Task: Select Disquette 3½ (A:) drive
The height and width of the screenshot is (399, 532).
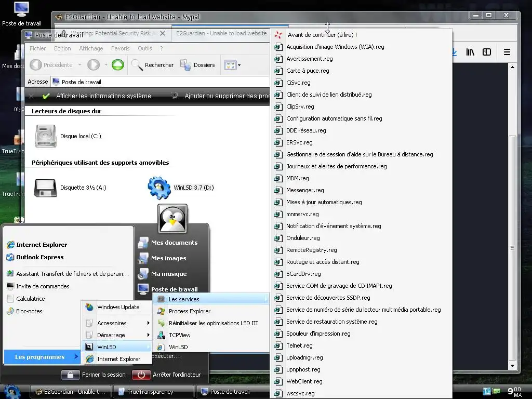Action: coord(70,188)
